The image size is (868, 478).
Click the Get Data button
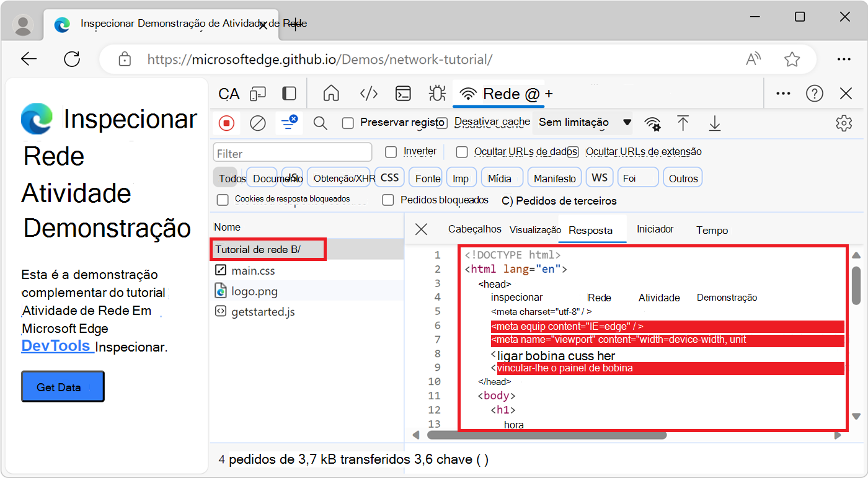pos(63,387)
